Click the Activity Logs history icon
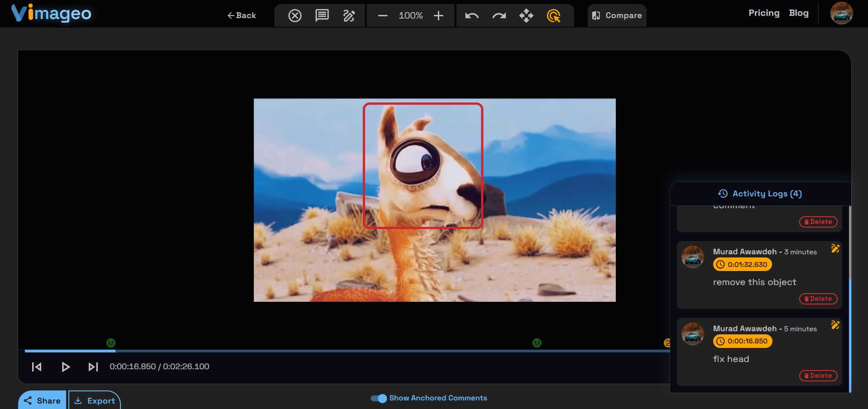The image size is (868, 409). coord(723,194)
